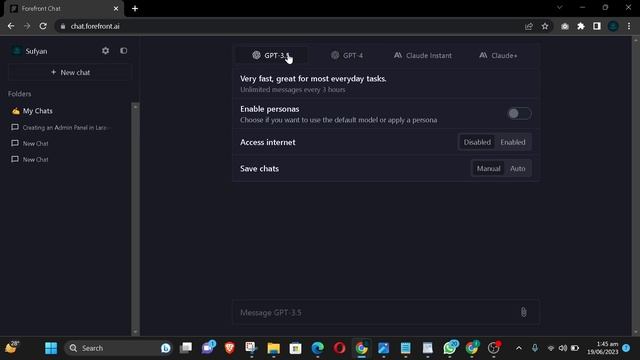Open Microsoft Edge from the taskbar
The width and height of the screenshot is (640, 360).
318,348
